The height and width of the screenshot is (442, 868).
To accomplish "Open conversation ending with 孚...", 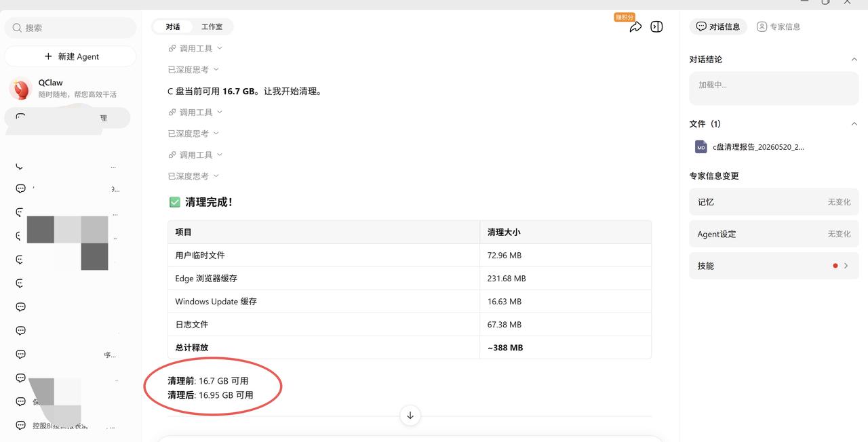I will tap(68, 355).
